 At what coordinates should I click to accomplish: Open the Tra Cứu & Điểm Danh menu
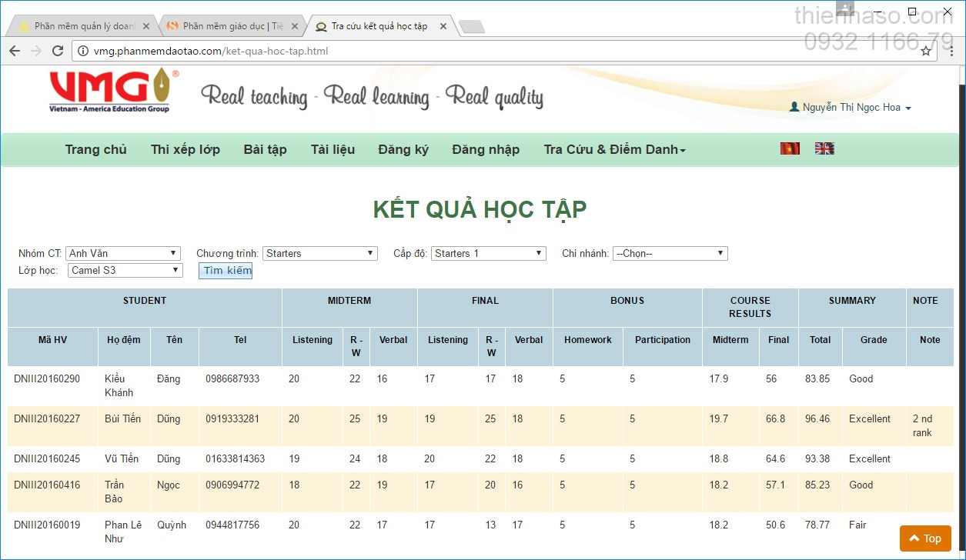tap(614, 149)
